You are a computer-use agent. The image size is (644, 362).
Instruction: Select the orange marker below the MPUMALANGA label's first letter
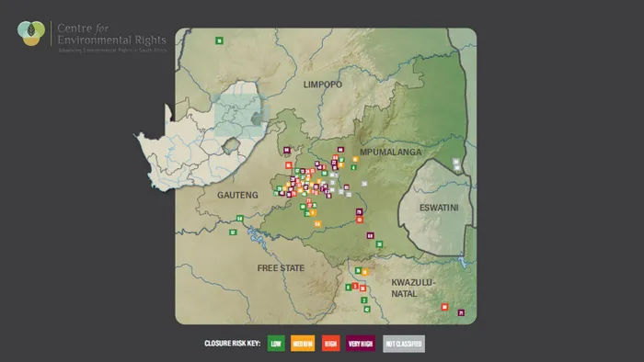pos(356,160)
